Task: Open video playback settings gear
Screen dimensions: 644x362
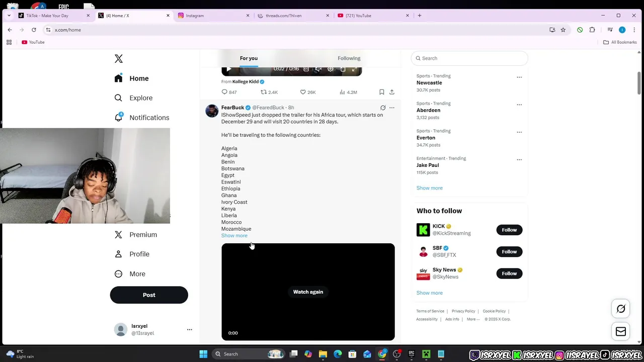Action: click(331, 69)
